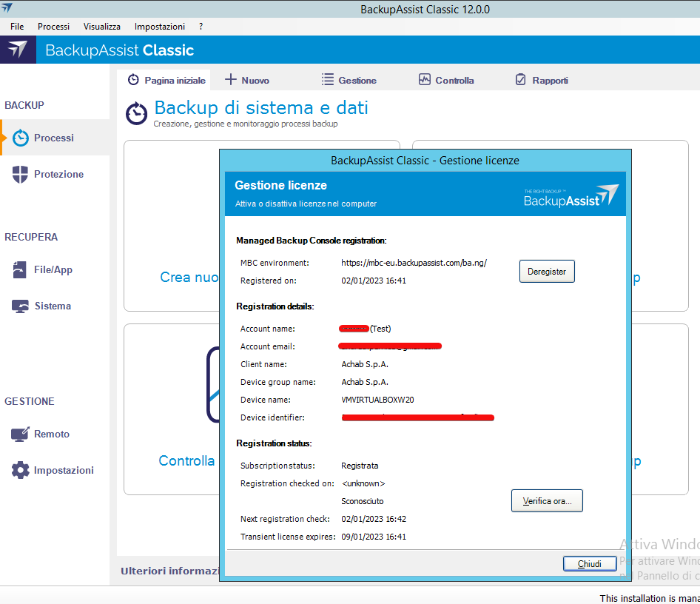Click the Rapporti checklist icon
The height and width of the screenshot is (604, 700).
(x=520, y=80)
